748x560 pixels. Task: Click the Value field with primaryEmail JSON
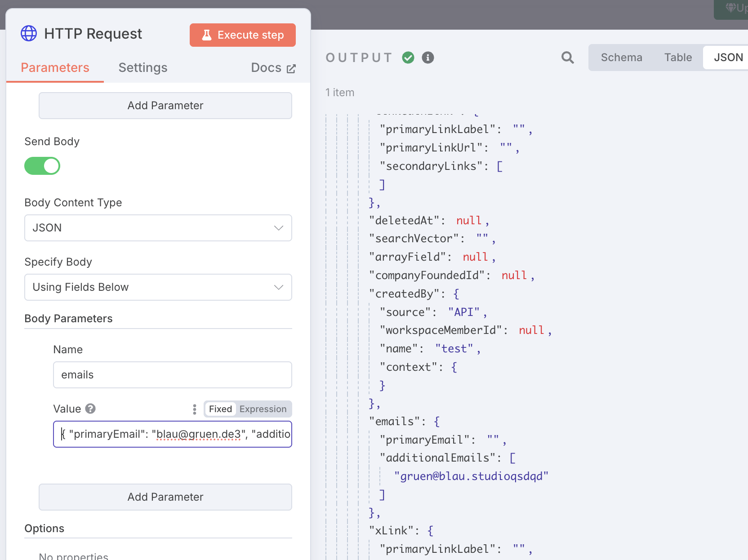pos(173,434)
